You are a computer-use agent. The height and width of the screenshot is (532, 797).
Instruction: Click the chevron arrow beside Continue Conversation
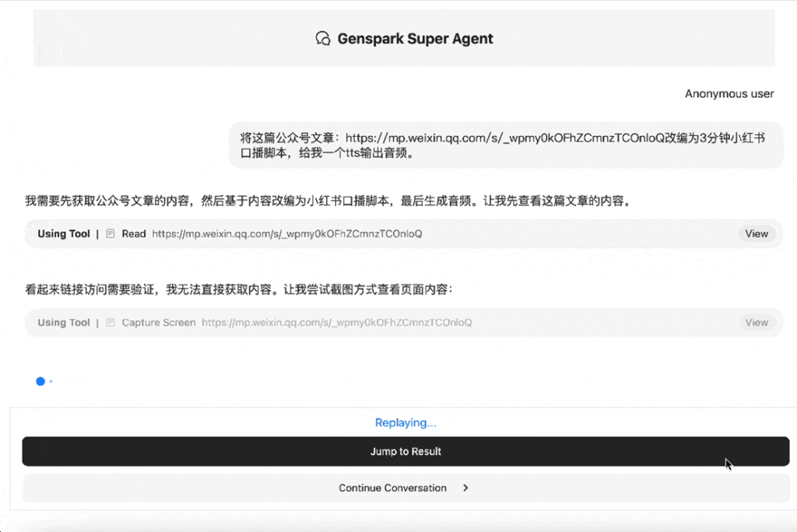pyautogui.click(x=465, y=488)
